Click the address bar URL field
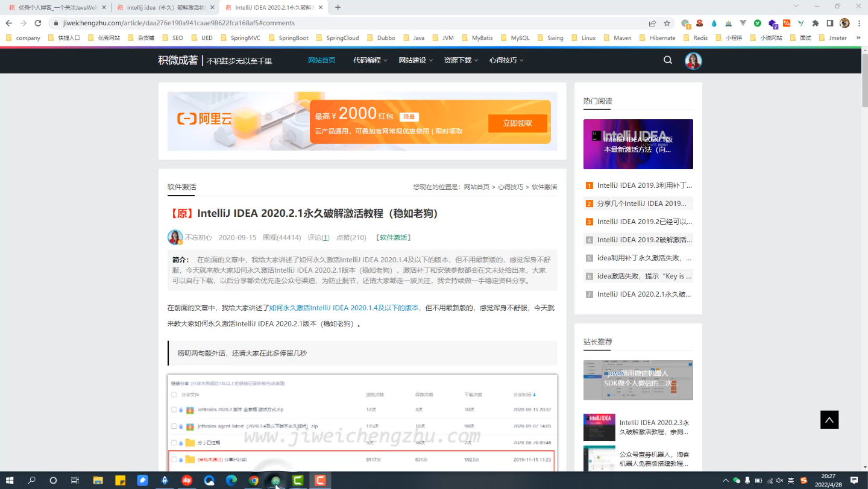Viewport: 868px width, 489px height. coord(350,23)
